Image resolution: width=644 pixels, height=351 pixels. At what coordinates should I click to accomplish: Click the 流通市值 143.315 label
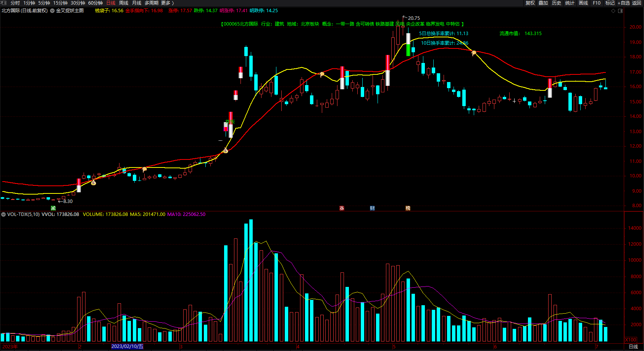point(520,34)
